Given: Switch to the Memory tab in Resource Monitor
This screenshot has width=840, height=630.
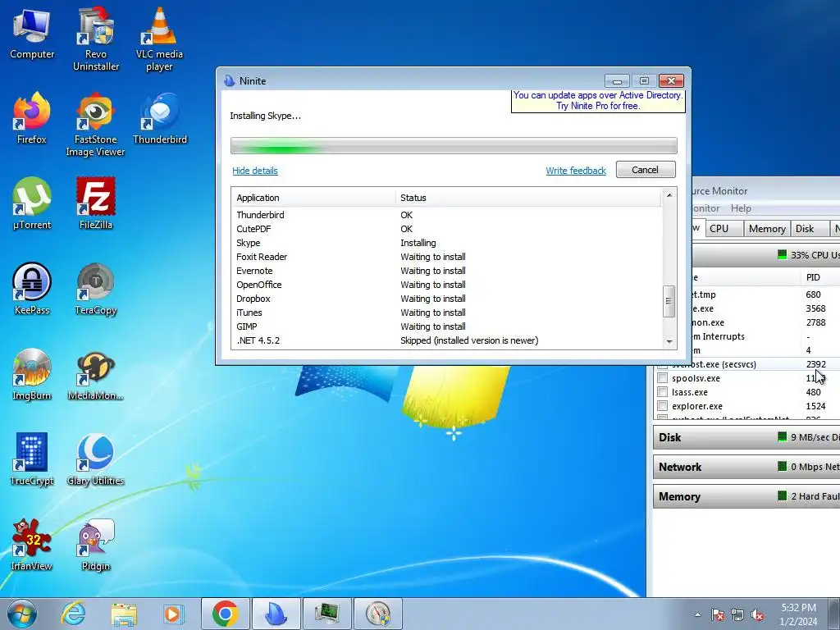Looking at the screenshot, I should tap(767, 229).
